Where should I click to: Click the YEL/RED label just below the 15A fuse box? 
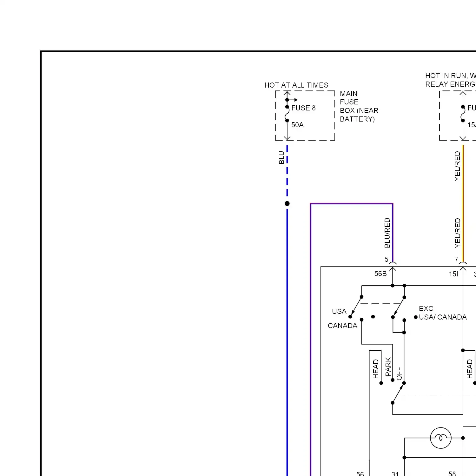pos(457,166)
